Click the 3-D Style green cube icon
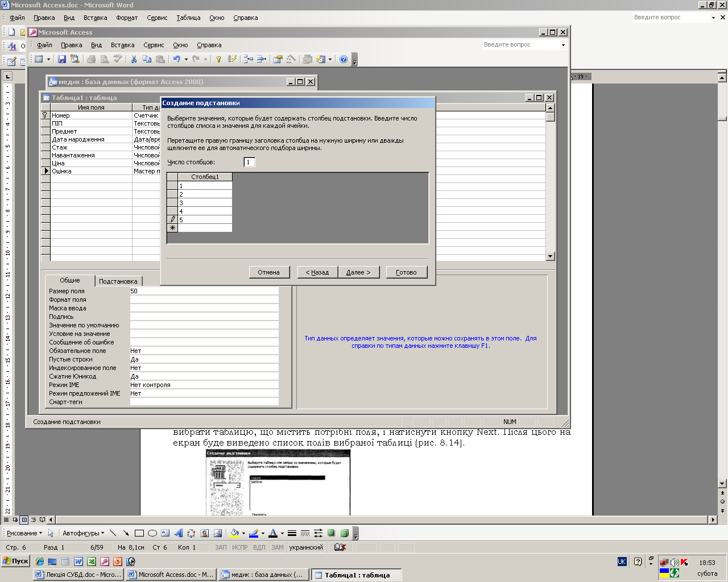The height and width of the screenshot is (582, 728). tap(344, 533)
